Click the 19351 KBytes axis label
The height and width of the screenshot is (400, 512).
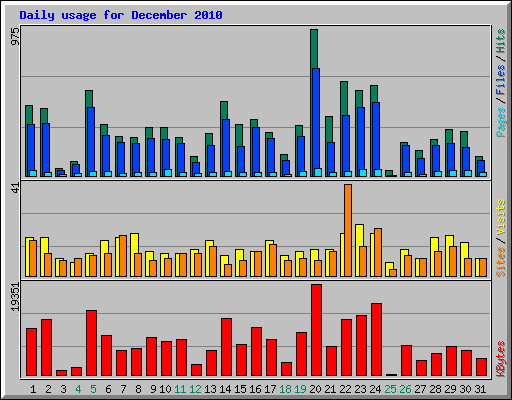[16, 297]
